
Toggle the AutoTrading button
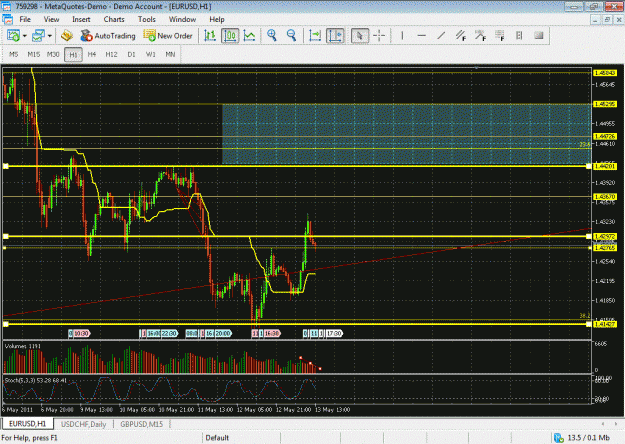pos(108,36)
